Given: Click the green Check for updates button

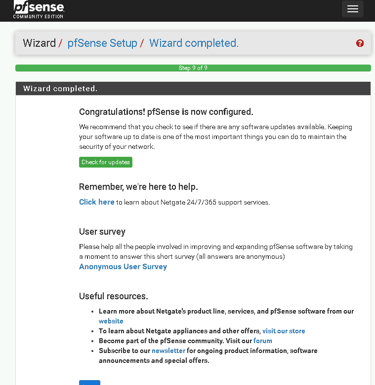Looking at the screenshot, I should coord(106,162).
